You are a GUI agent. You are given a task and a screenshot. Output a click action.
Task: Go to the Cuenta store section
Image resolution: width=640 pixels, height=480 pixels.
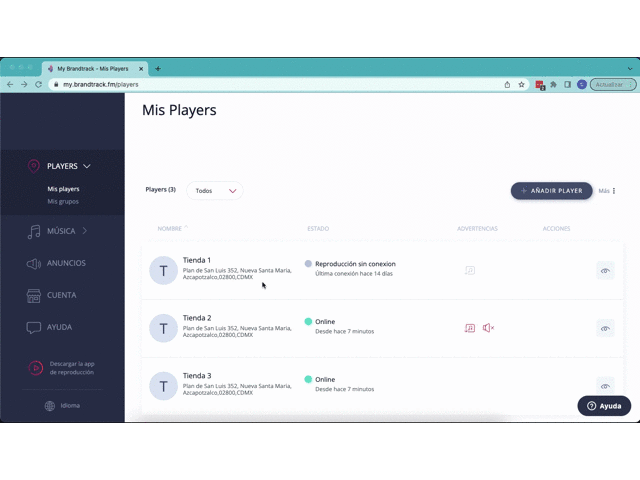click(60, 295)
